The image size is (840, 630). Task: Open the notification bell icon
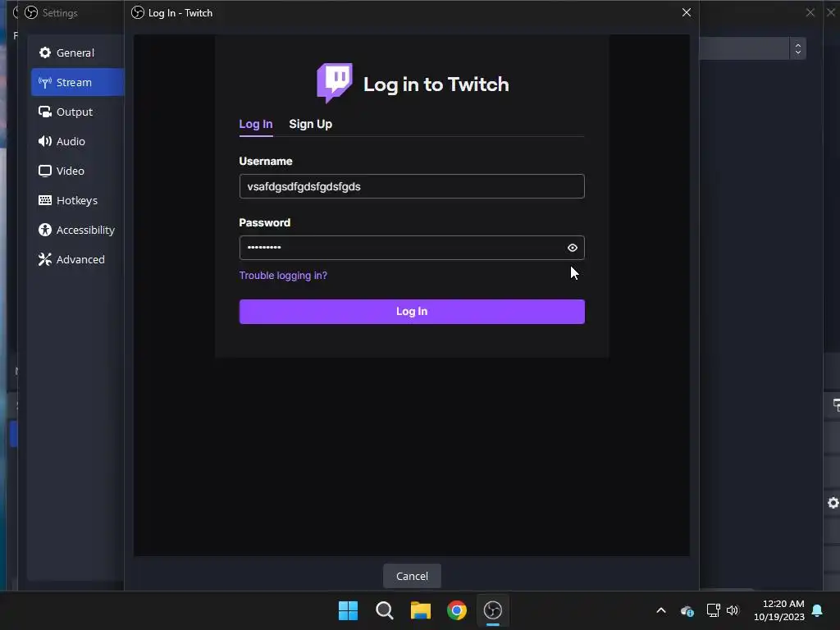(x=817, y=610)
